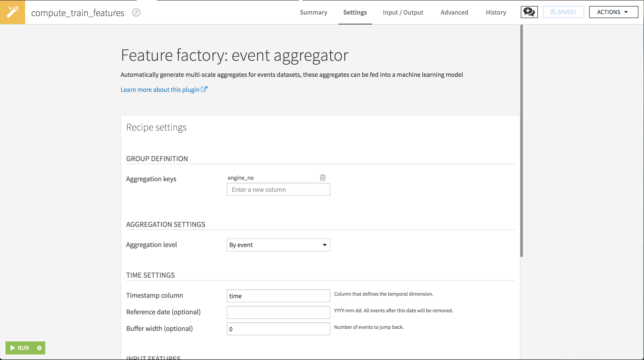The width and height of the screenshot is (644, 360).
Task: Focus the Enter a new column field
Action: click(278, 189)
